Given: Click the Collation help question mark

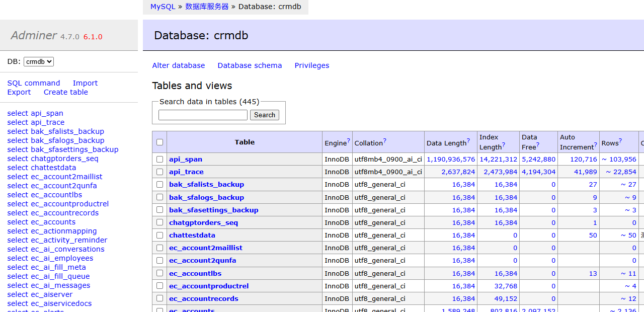Looking at the screenshot, I should [x=385, y=140].
